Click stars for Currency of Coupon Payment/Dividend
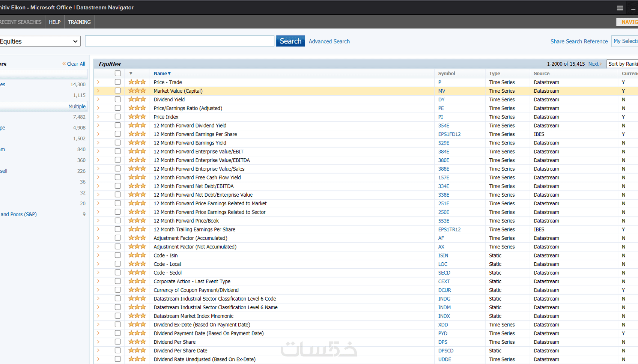 137,290
